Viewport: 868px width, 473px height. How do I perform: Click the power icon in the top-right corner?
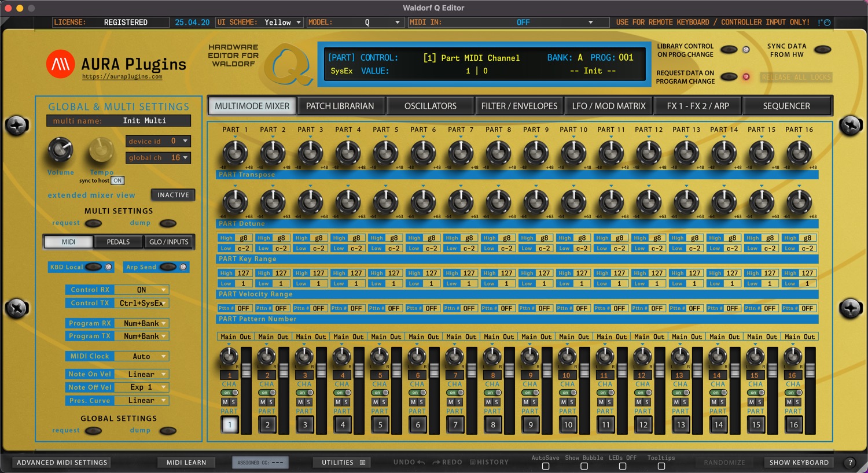(827, 23)
